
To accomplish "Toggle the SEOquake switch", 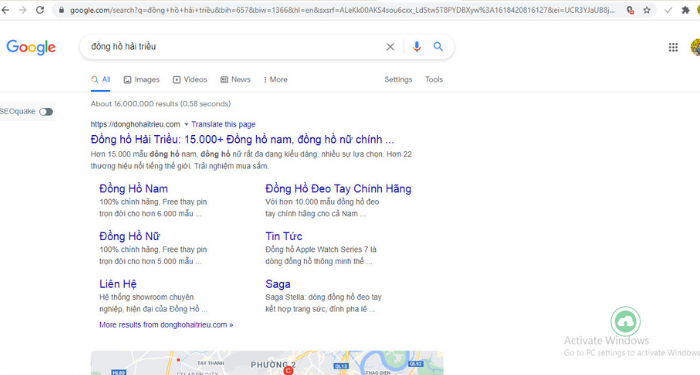I will tap(46, 112).
